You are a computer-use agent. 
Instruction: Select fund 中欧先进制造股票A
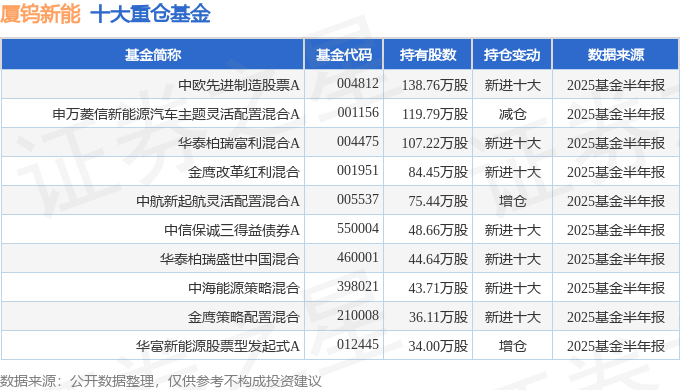click(239, 85)
